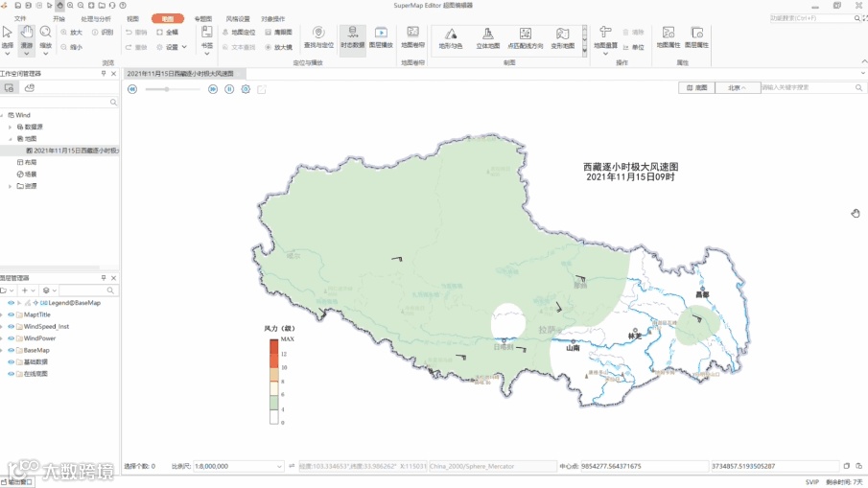Click the 单位 units option
The height and width of the screenshot is (488, 868).
[x=634, y=47]
